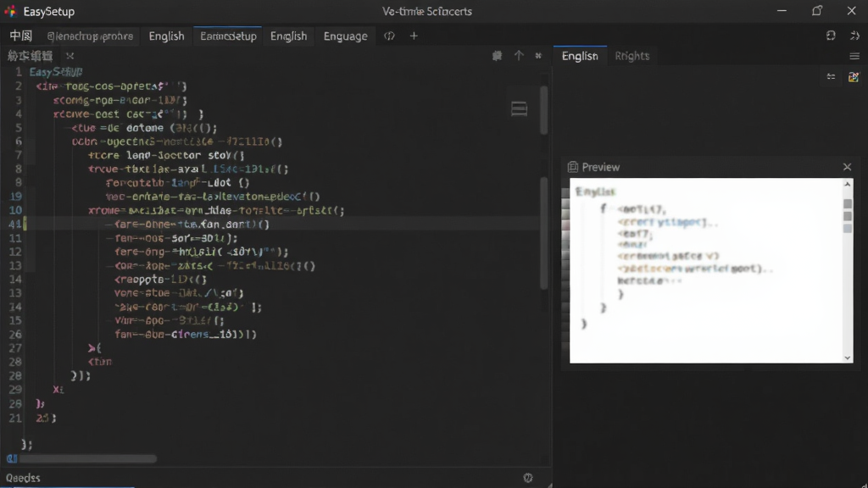Select the active Eamosetup tab
Screen dimensions: 868x488
[x=228, y=36]
